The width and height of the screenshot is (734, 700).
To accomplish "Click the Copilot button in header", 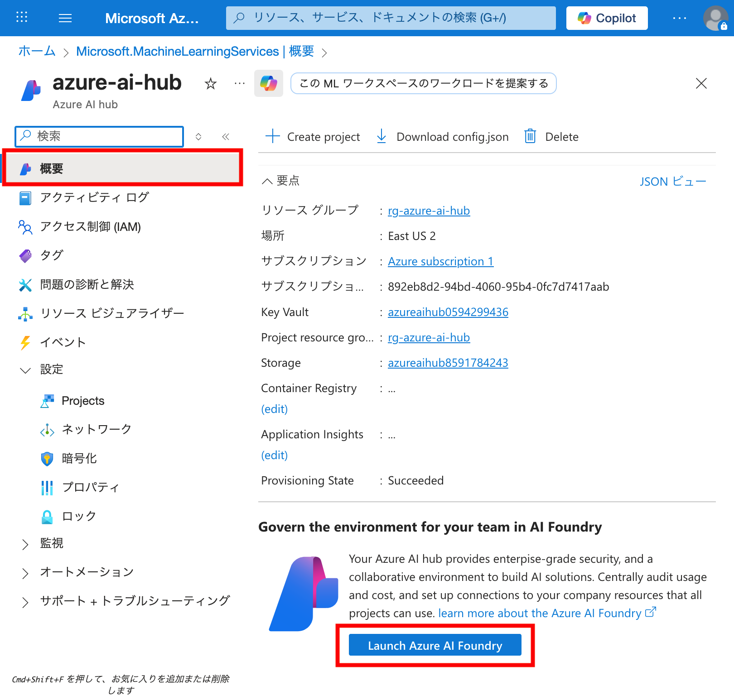I will (607, 18).
